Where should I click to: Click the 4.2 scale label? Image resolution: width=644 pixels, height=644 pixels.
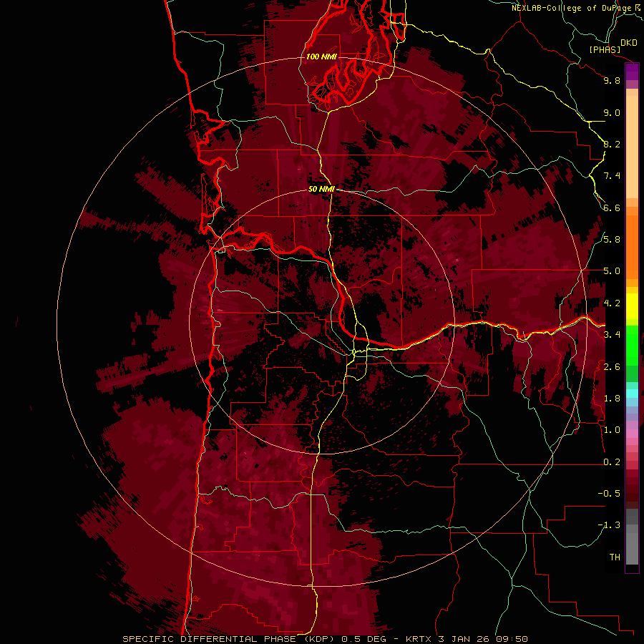click(x=612, y=303)
